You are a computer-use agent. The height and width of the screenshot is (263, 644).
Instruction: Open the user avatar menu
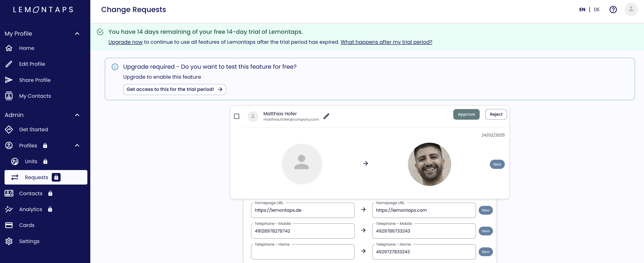click(631, 10)
